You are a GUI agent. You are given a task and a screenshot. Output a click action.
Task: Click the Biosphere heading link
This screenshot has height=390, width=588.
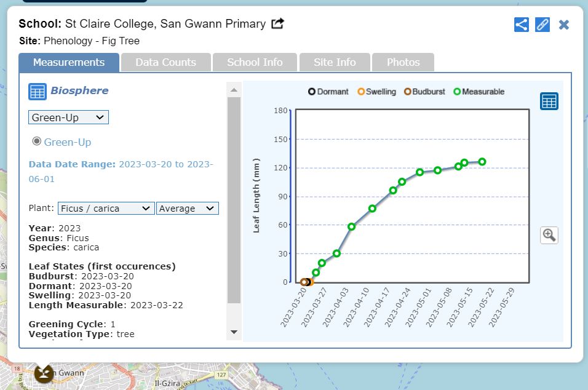(79, 90)
